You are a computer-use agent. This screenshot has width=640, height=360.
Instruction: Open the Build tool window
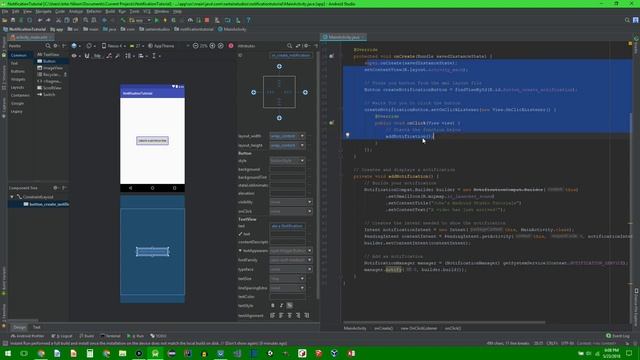coord(87,336)
